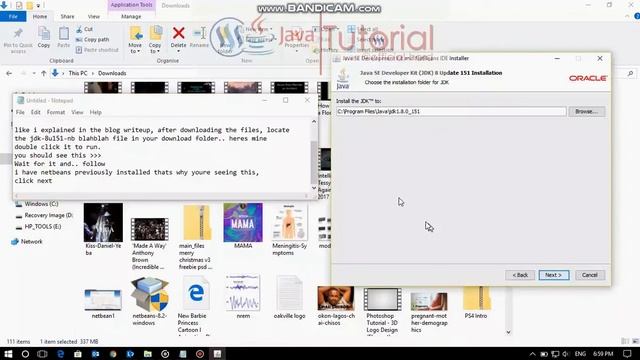Click Browse... in JDK installer
Image resolution: width=640 pixels, height=360 pixels.
point(587,111)
